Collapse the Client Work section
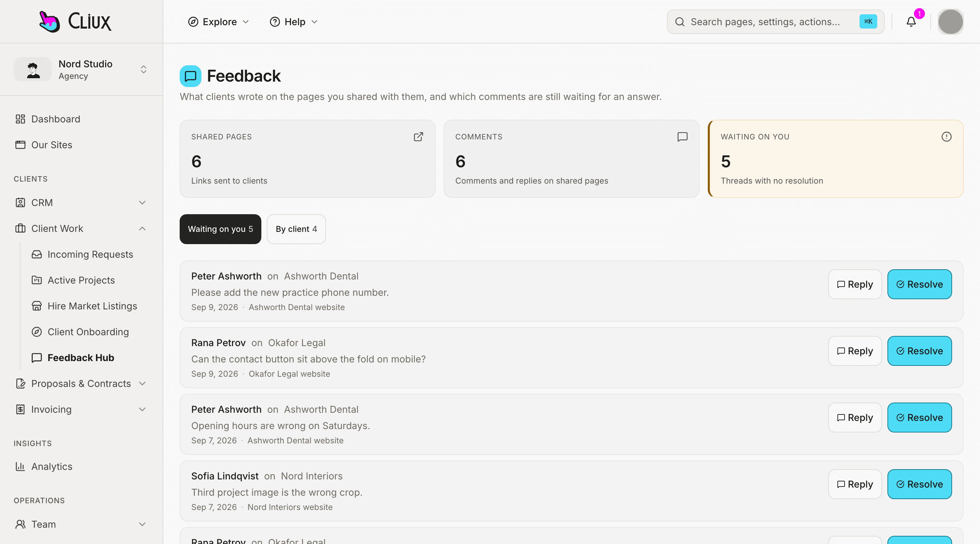This screenshot has height=544, width=980. tap(81, 228)
